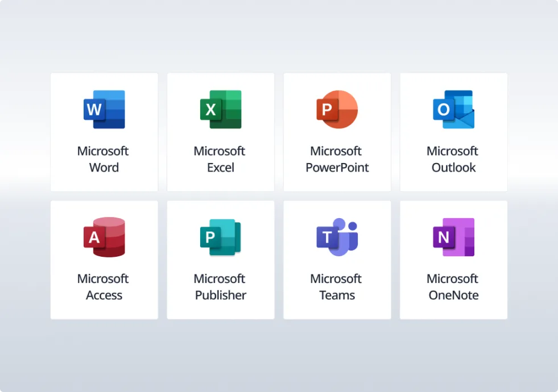Select the "Microsoft Teams" label text

click(336, 287)
